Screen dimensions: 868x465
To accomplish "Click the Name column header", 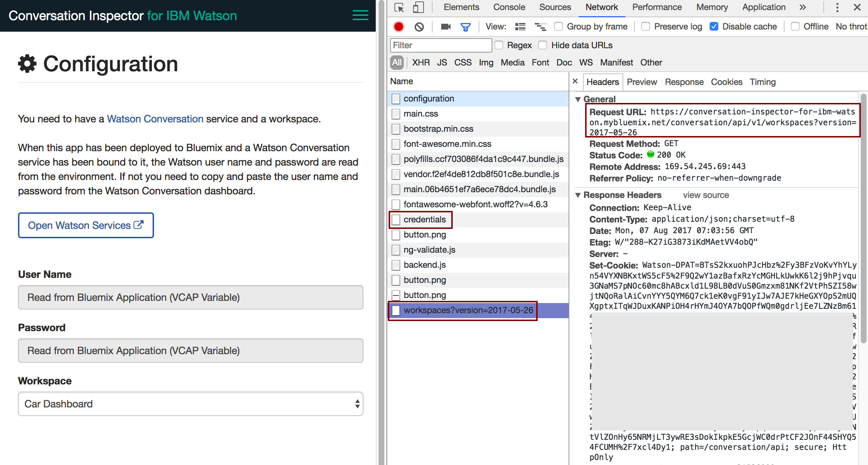I will pos(478,81).
